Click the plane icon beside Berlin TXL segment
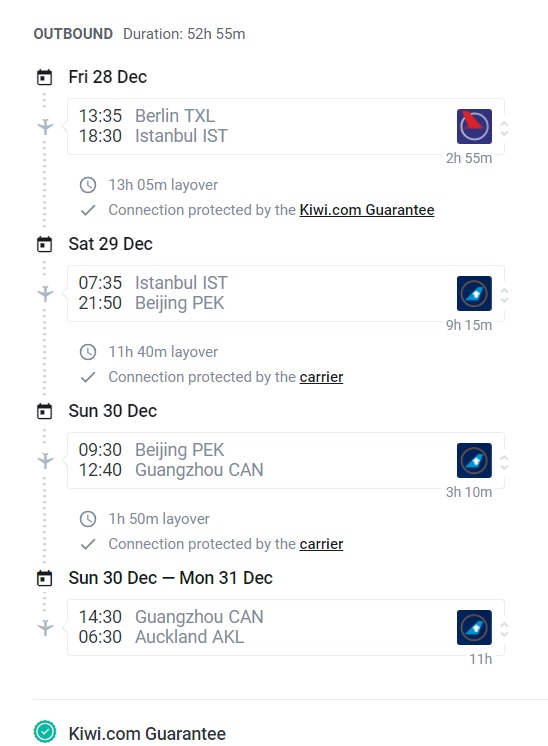Screen dimensions: 548x746 pyautogui.click(x=45, y=127)
